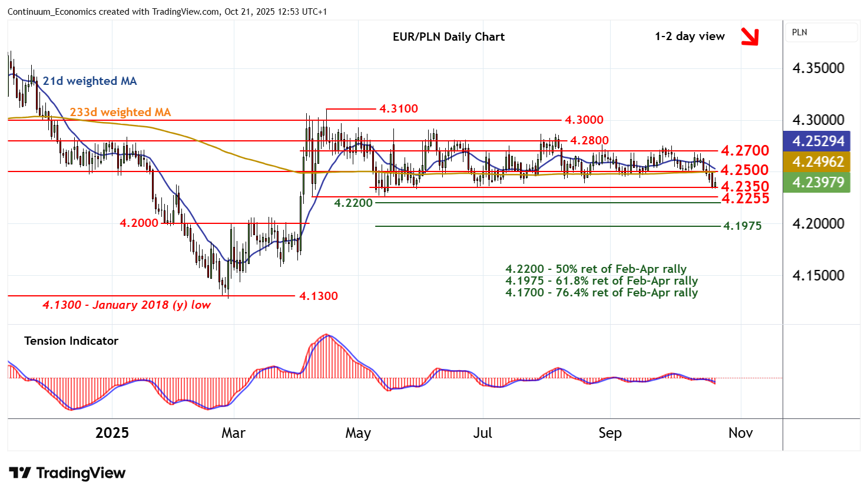This screenshot has height=495, width=868.
Task: Click the TradingView logo icon
Action: point(20,473)
